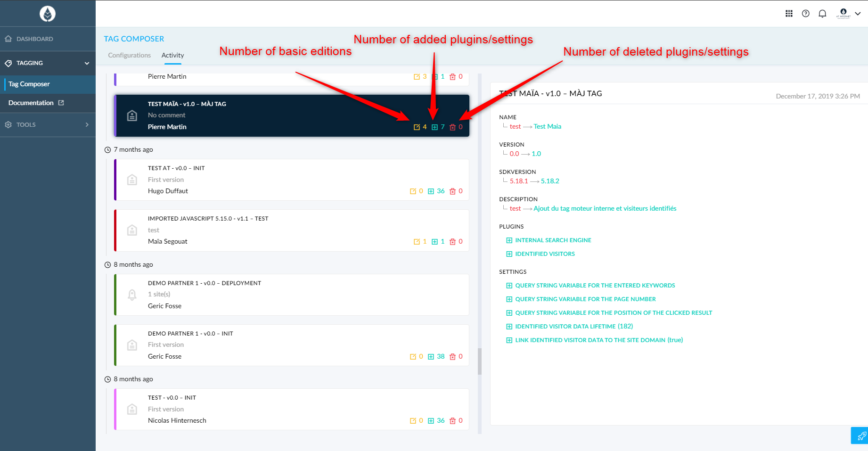Open the Documentation link

click(x=31, y=103)
